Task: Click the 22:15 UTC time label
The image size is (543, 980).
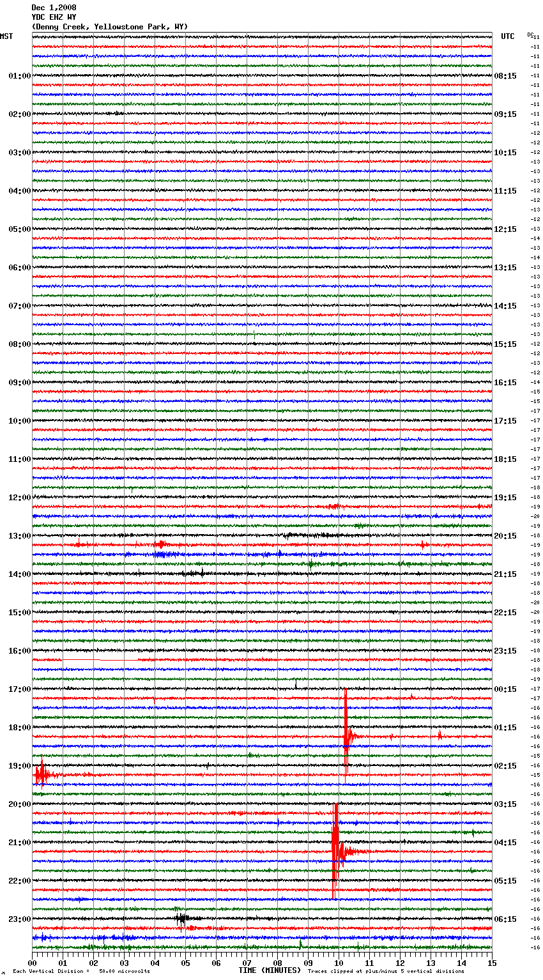Action: (505, 613)
